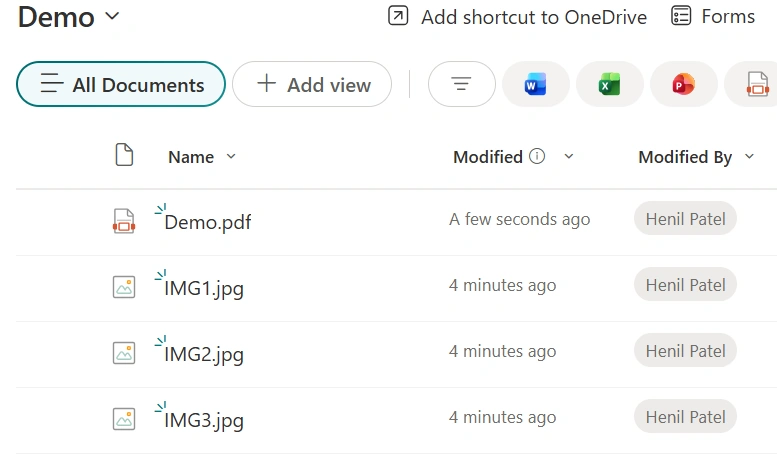Click the Add view button
The width and height of the screenshot is (777, 460).
click(312, 84)
